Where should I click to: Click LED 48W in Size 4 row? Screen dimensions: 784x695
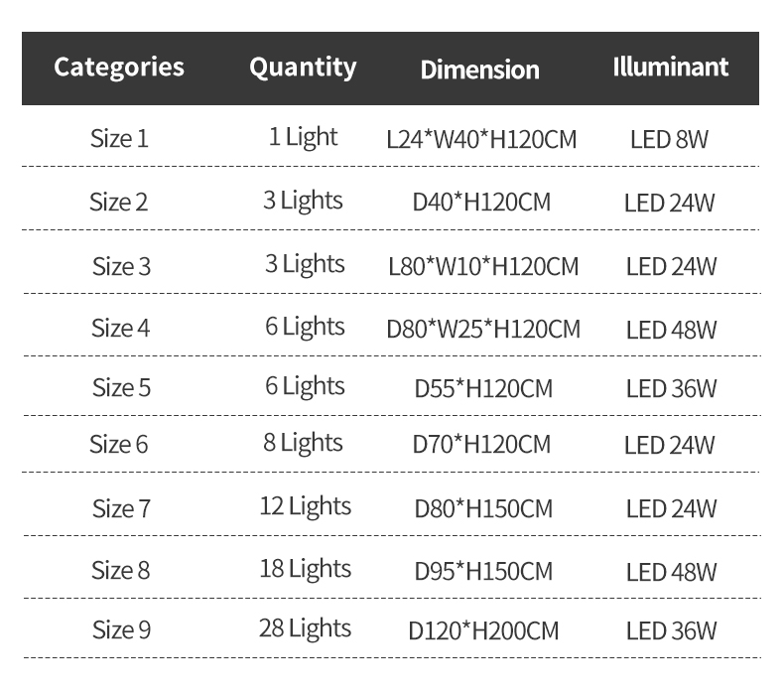(x=672, y=331)
